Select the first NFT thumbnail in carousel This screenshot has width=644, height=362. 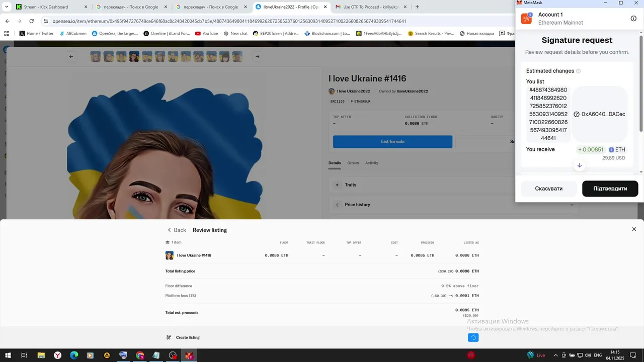[96, 56]
